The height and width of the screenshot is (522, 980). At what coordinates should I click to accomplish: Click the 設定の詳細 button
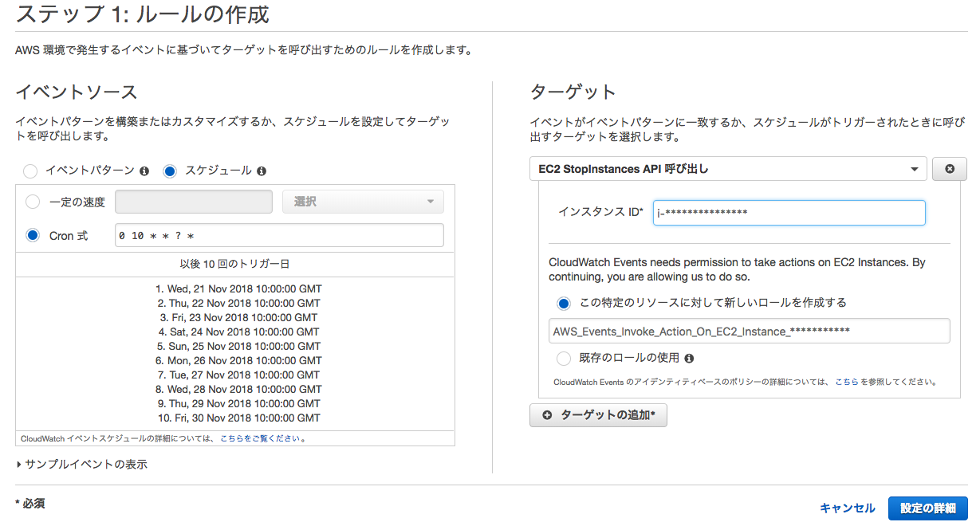(x=928, y=508)
